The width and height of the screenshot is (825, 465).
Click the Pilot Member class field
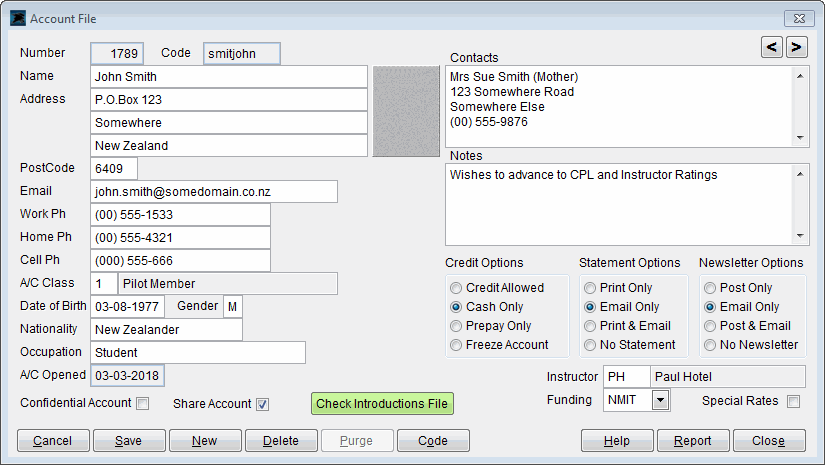pyautogui.click(x=228, y=284)
